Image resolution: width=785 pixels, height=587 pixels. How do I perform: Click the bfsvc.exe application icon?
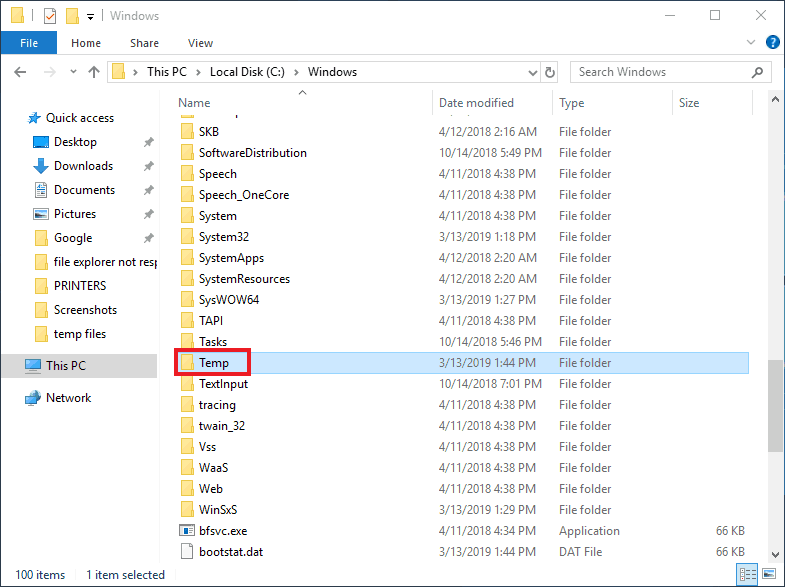(187, 530)
